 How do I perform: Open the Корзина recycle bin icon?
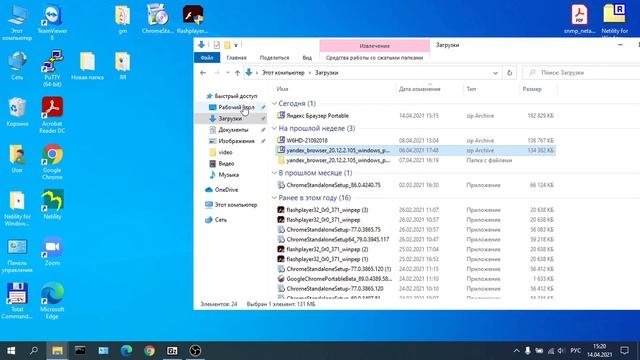(17, 111)
